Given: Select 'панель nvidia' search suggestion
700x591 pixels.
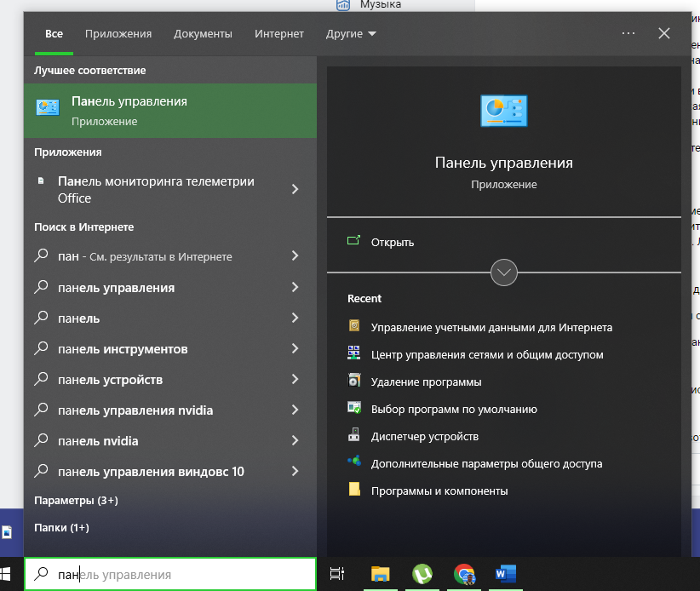Looking at the screenshot, I should (x=98, y=441).
